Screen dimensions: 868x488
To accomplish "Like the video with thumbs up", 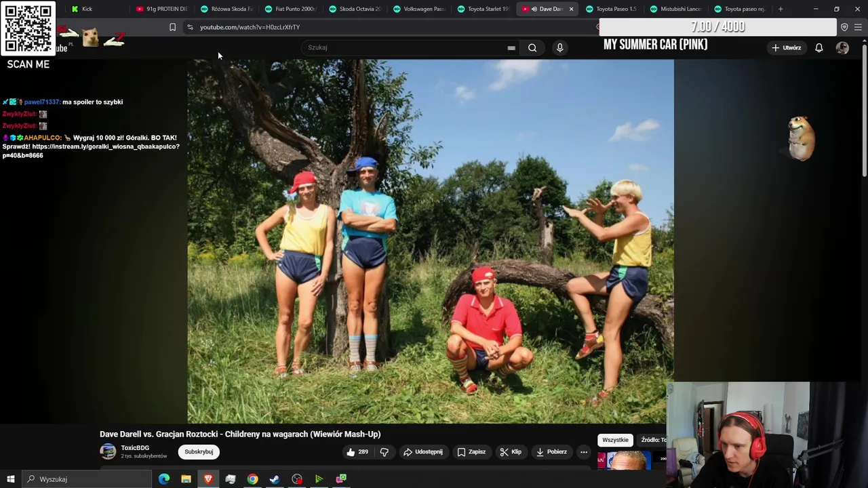I will click(357, 452).
